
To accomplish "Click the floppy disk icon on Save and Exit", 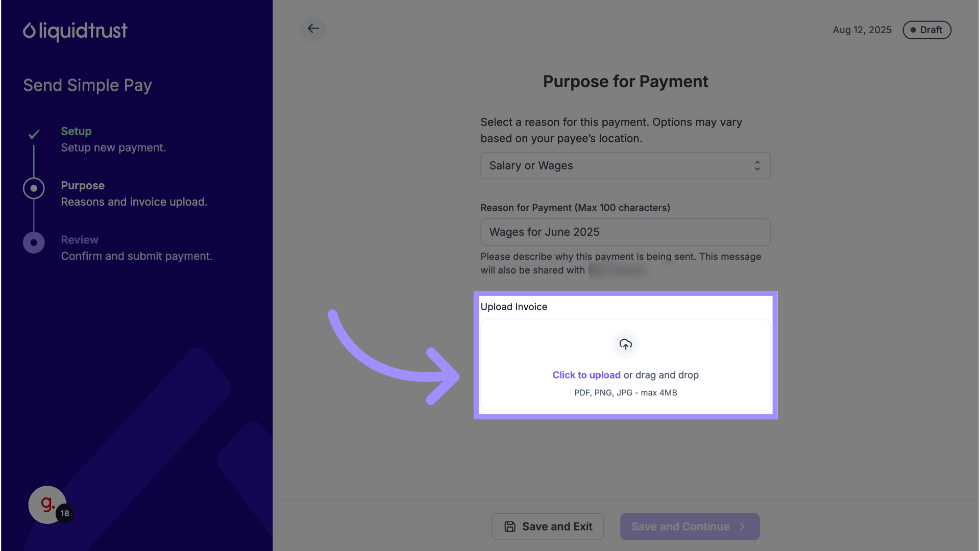I will [x=510, y=527].
